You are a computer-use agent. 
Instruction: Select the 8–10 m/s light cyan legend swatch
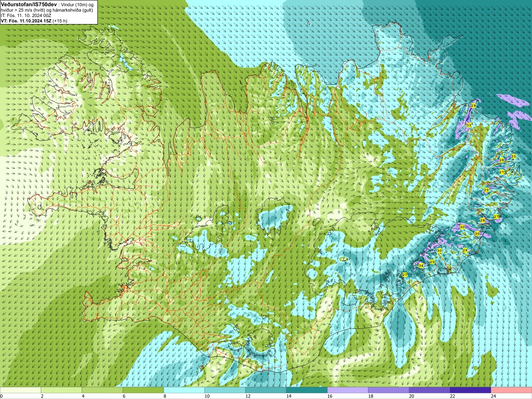point(184,390)
